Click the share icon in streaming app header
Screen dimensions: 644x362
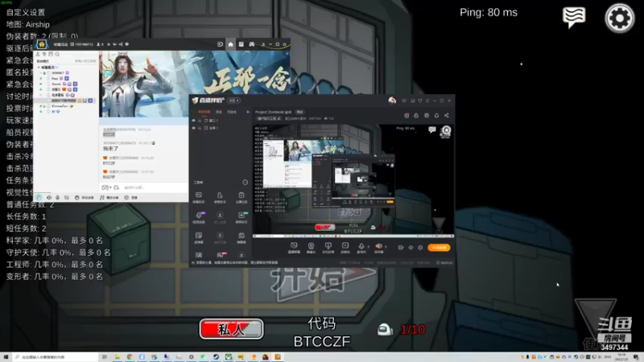pyautogui.click(x=447, y=115)
